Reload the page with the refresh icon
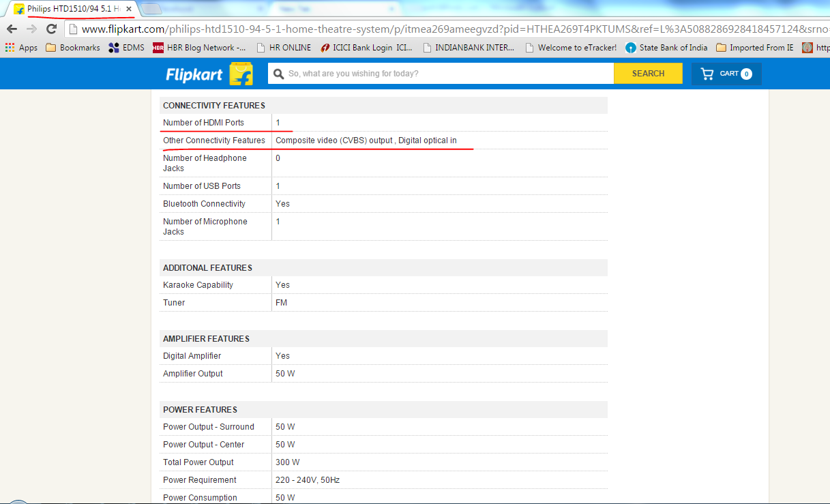 click(x=51, y=29)
